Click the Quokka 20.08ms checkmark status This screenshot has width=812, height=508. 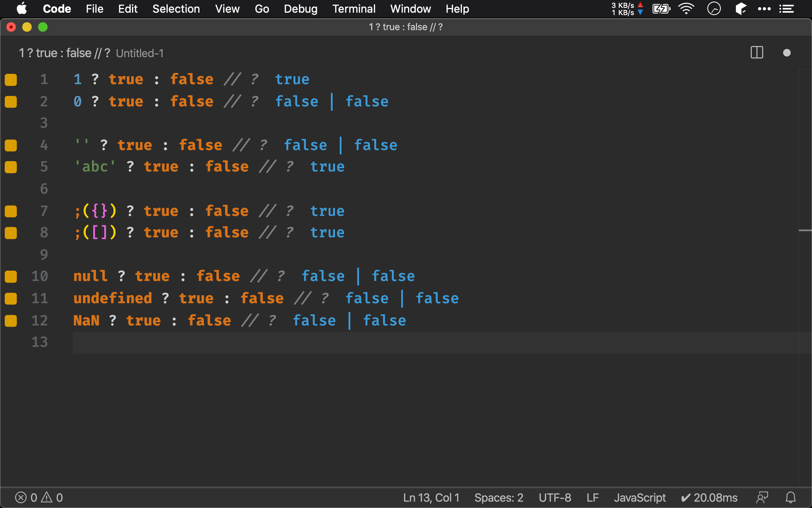coord(709,497)
